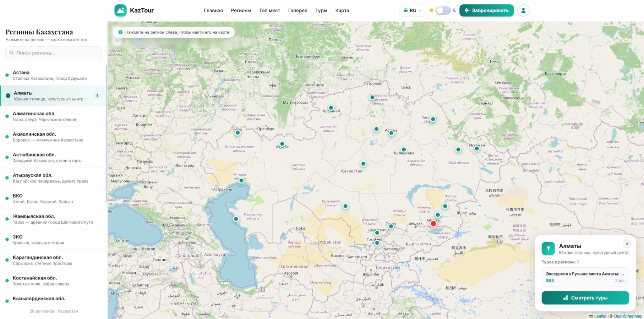Open the Экскурсия «Лучшие места Алматы» tour card
The width and height of the screenshot is (644, 319).
click(x=585, y=277)
